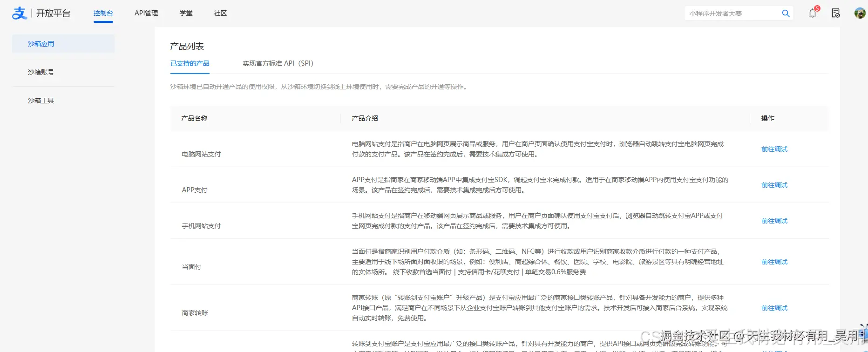Switch to the 控制台 menu

coord(103,13)
